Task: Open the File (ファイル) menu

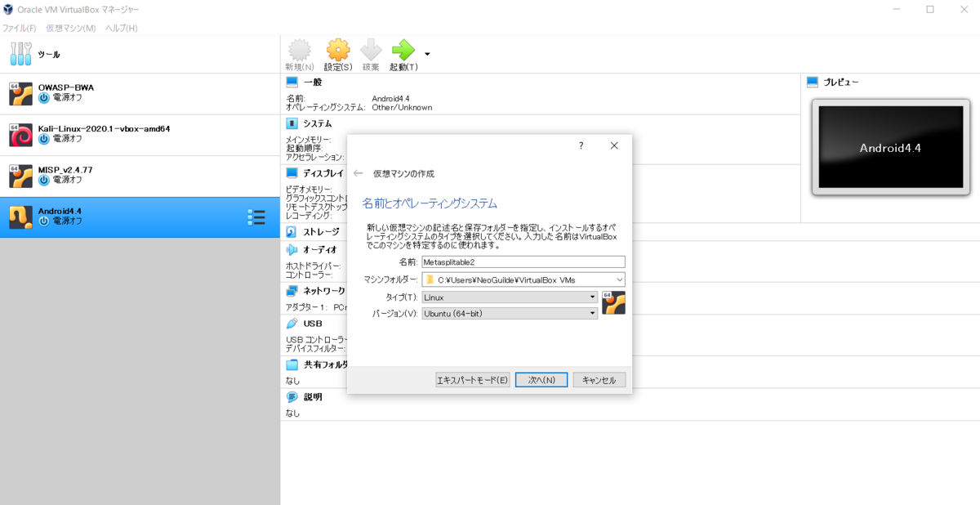Action: tap(19, 28)
